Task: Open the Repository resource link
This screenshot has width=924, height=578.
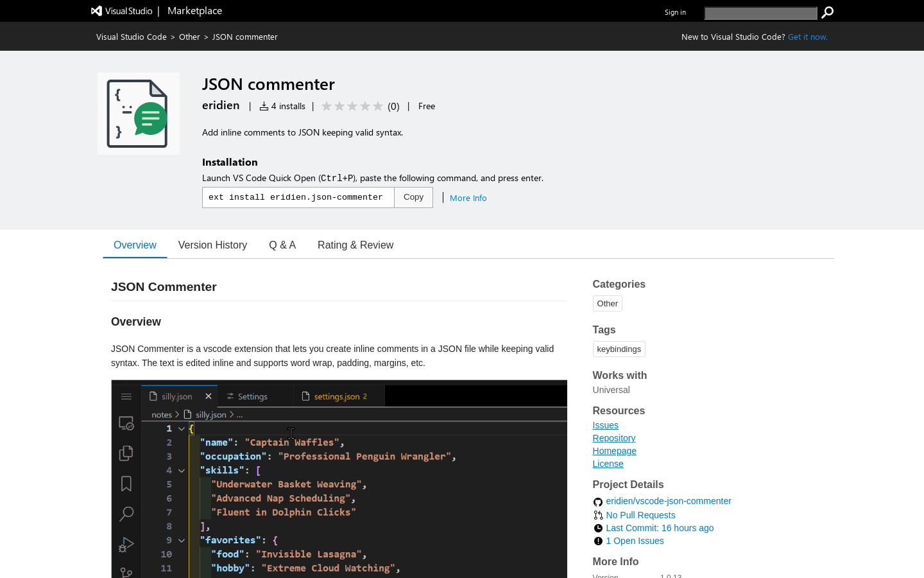Action: [x=614, y=438]
